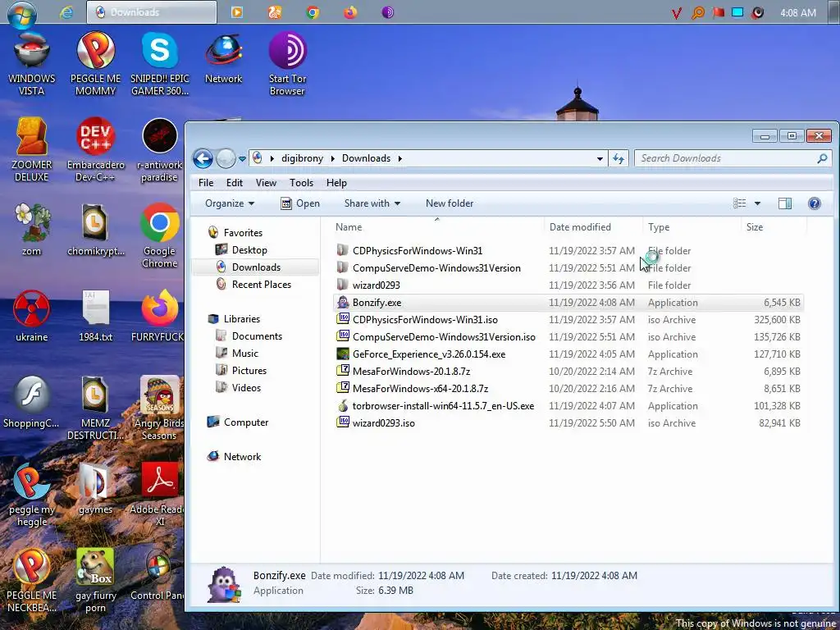Launch Firefox from the taskbar
Viewport: 840px width, 630px height.
tap(350, 12)
